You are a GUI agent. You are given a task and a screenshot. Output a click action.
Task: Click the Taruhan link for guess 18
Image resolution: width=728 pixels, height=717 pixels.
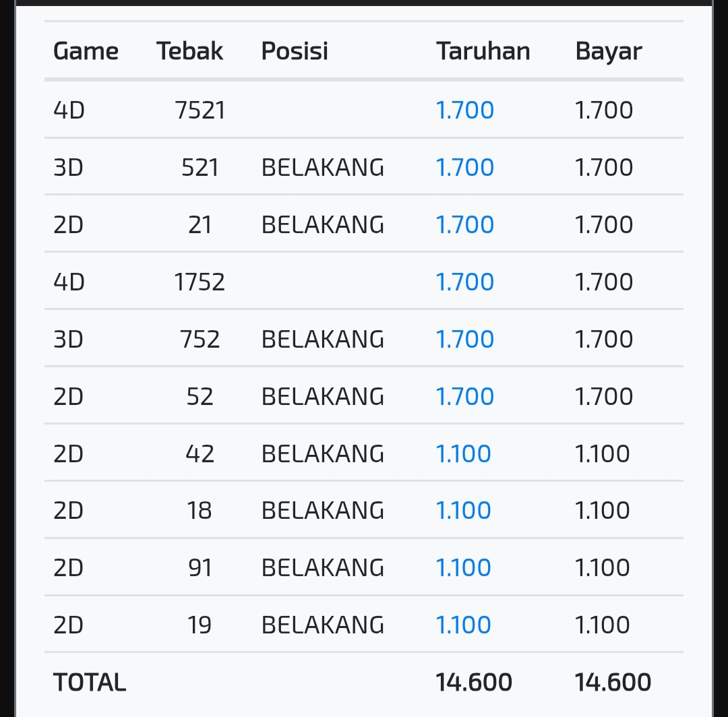[464, 511]
